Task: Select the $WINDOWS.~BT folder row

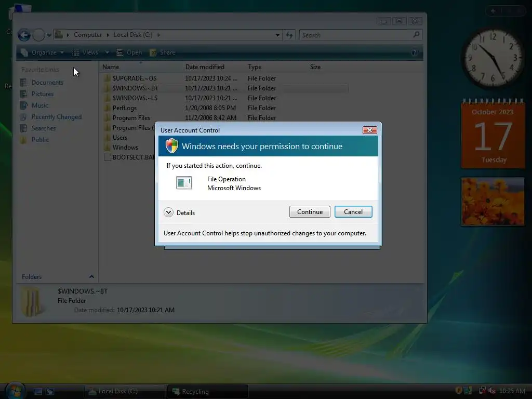Action: click(x=225, y=88)
